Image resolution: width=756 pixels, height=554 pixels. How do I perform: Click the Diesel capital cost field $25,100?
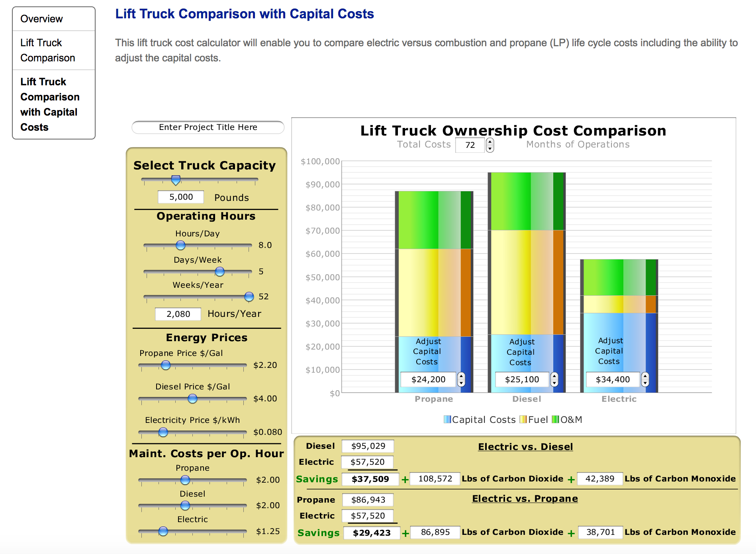[522, 379]
